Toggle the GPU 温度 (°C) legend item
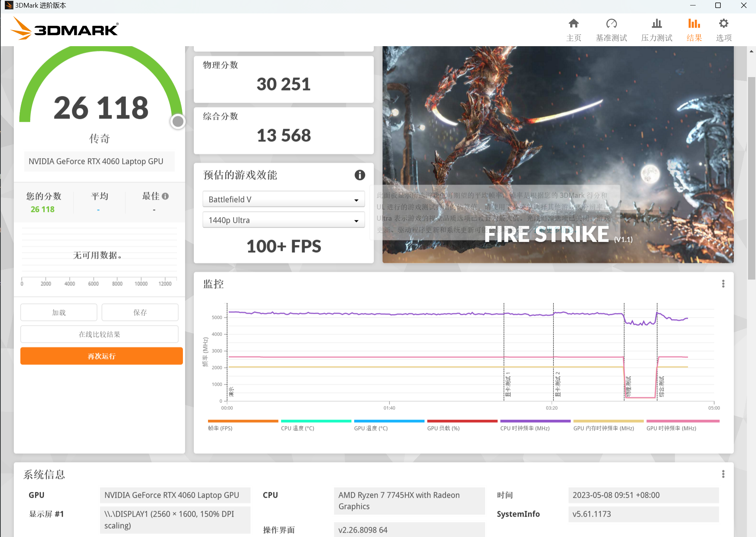The height and width of the screenshot is (537, 756). point(389,425)
